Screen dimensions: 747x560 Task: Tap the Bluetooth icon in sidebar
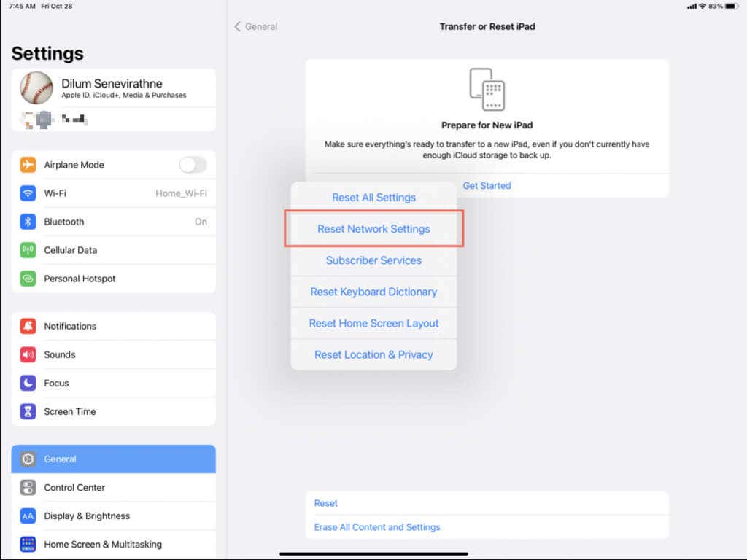pos(28,222)
